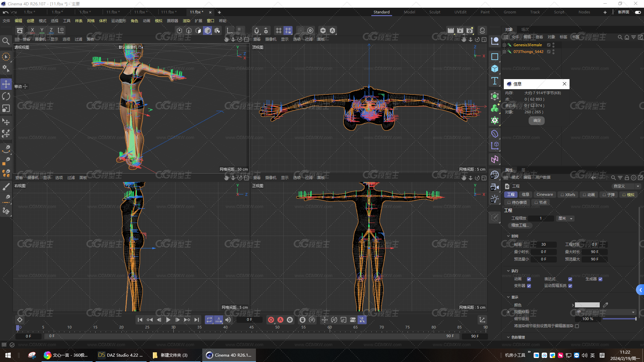The height and width of the screenshot is (362, 644).
Task: Toggle 新界面 switch at top right
Action: coord(638,12)
